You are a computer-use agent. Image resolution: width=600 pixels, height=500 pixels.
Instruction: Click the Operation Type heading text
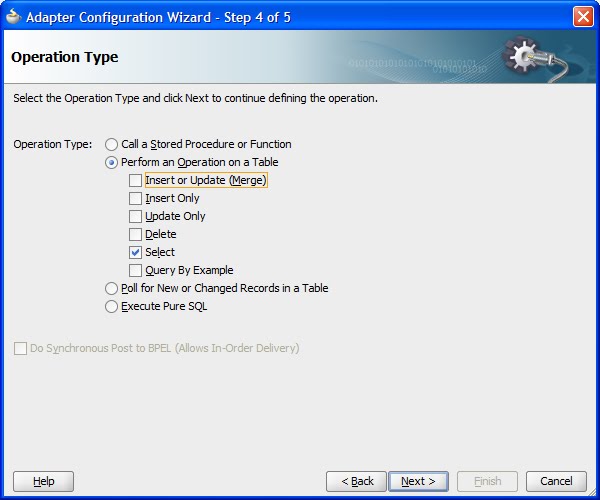65,57
